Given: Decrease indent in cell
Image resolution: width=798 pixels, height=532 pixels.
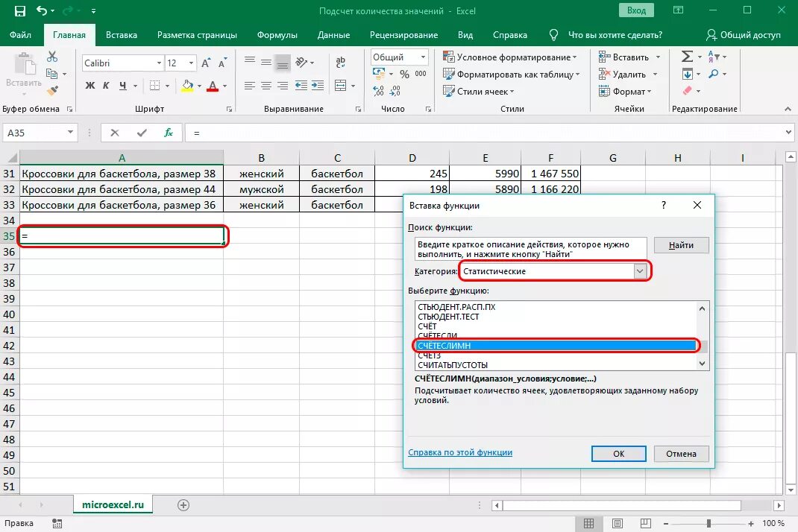Looking at the screenshot, I should [301, 86].
